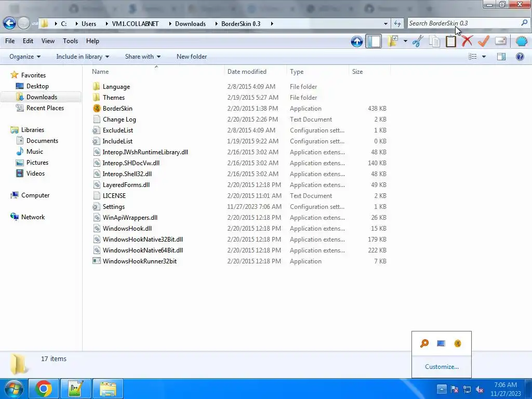Select the LICENSE text document
Screen dimensions: 532x399
pos(114,195)
